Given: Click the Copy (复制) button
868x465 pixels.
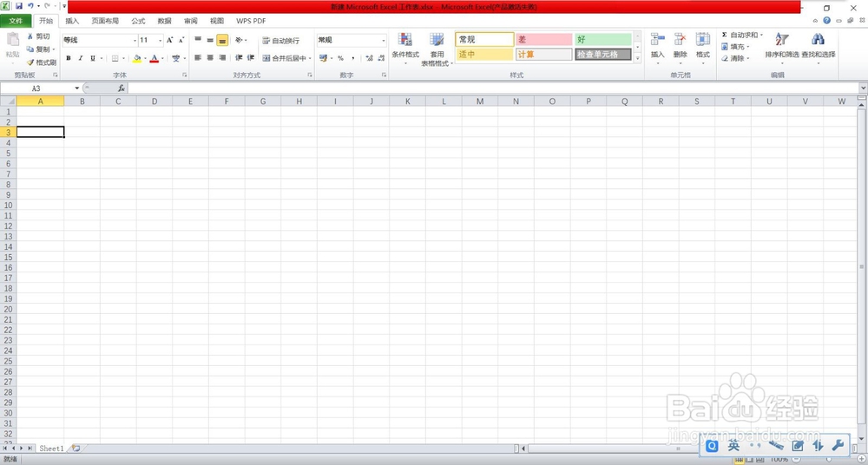Looking at the screenshot, I should tap(41, 49).
